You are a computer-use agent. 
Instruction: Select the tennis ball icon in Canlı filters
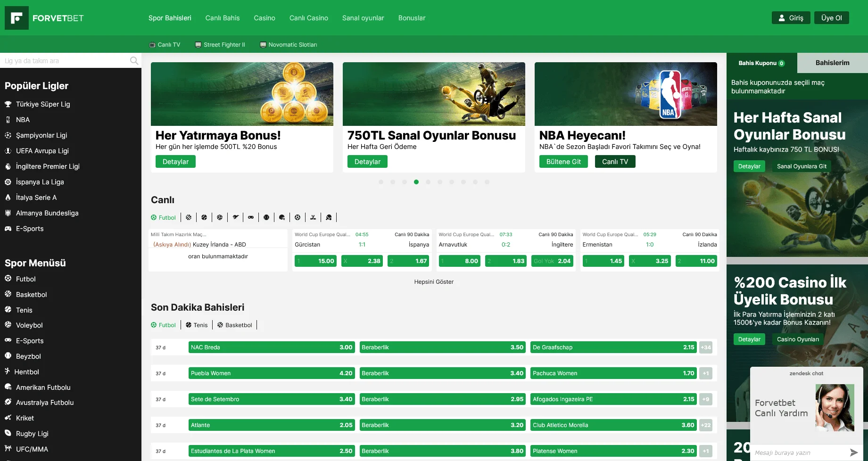[x=204, y=217]
